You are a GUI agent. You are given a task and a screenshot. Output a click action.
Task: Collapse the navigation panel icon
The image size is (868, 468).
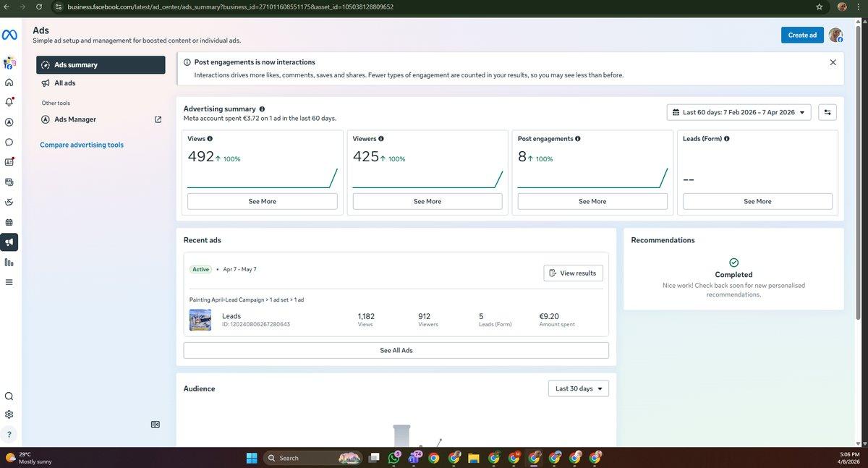[155, 425]
